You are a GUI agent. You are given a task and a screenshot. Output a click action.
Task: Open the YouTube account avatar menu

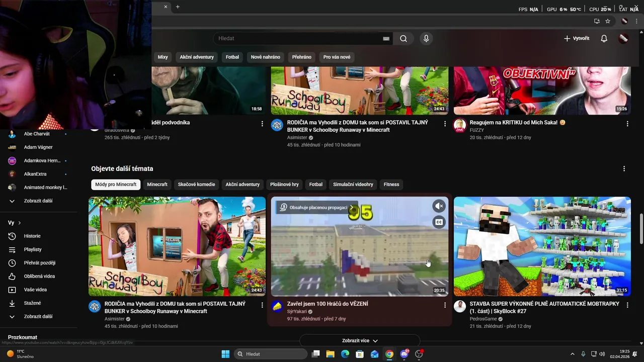(623, 38)
